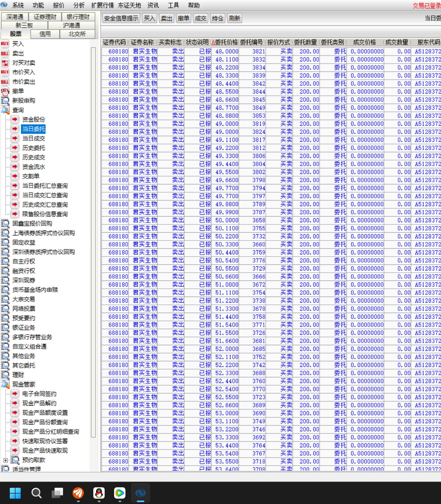
Task: Click the red arrow icon for 限售股份信息查询
Action: pos(15,214)
